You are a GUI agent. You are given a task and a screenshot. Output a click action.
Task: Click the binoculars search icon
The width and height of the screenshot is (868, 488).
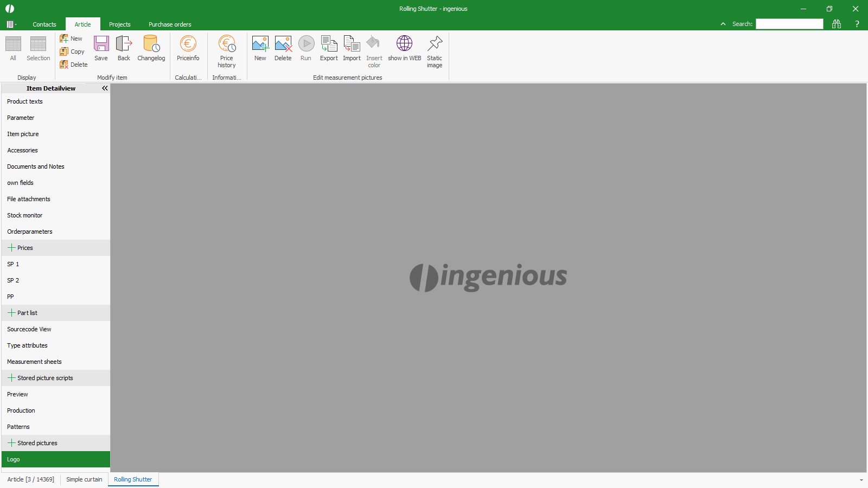[837, 24]
